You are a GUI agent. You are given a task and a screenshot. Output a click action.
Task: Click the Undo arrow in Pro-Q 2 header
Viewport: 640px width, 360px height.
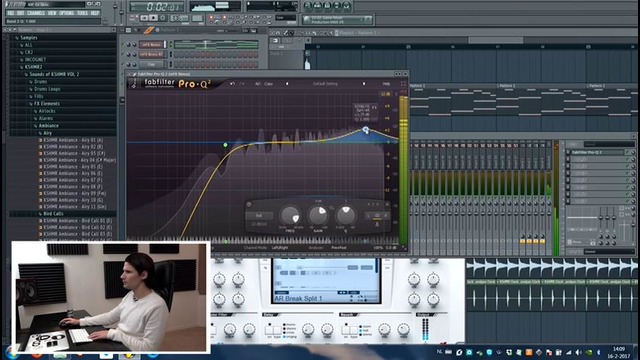[232, 84]
